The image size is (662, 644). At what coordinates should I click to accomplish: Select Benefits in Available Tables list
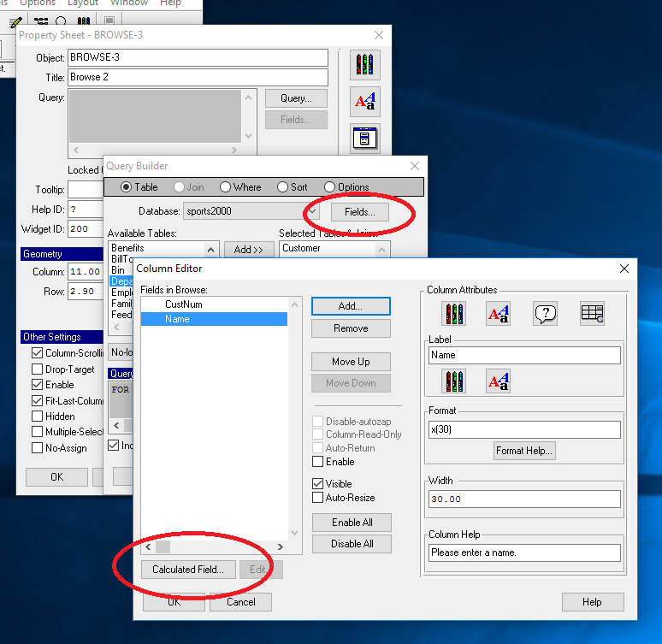(x=157, y=248)
